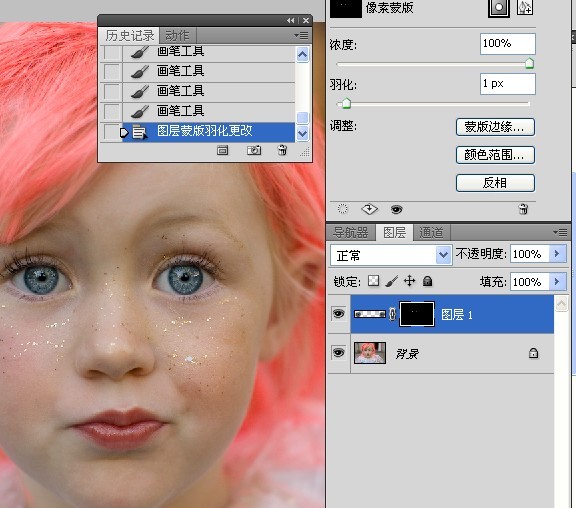Click the Layers panel scroll up arrow

[561, 304]
